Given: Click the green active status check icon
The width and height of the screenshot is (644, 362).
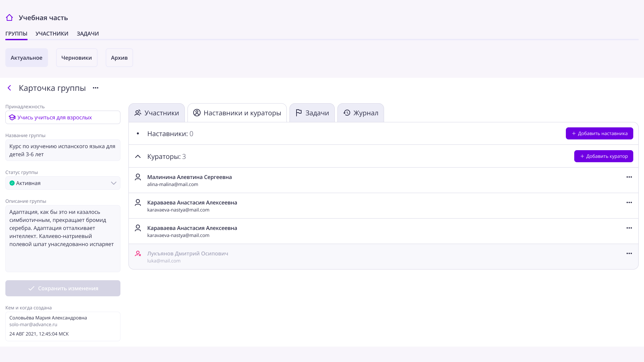Looking at the screenshot, I should click(x=12, y=183).
